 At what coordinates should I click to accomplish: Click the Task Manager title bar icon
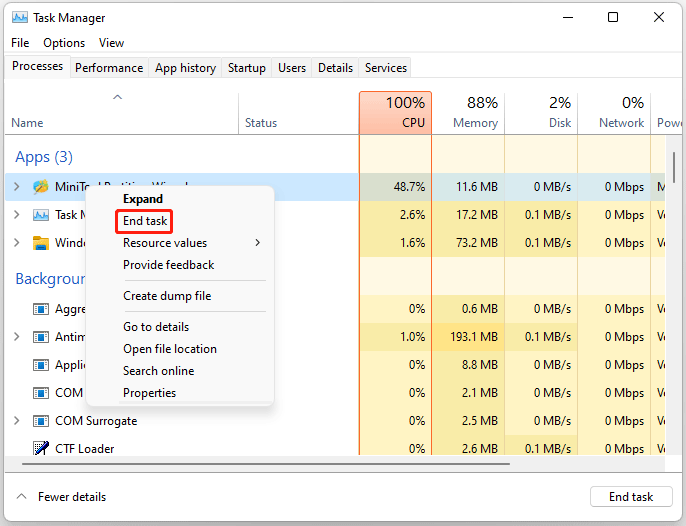(x=20, y=18)
